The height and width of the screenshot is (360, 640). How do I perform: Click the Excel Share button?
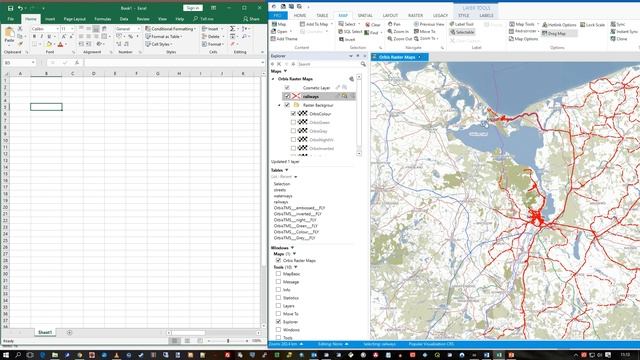coord(251,19)
